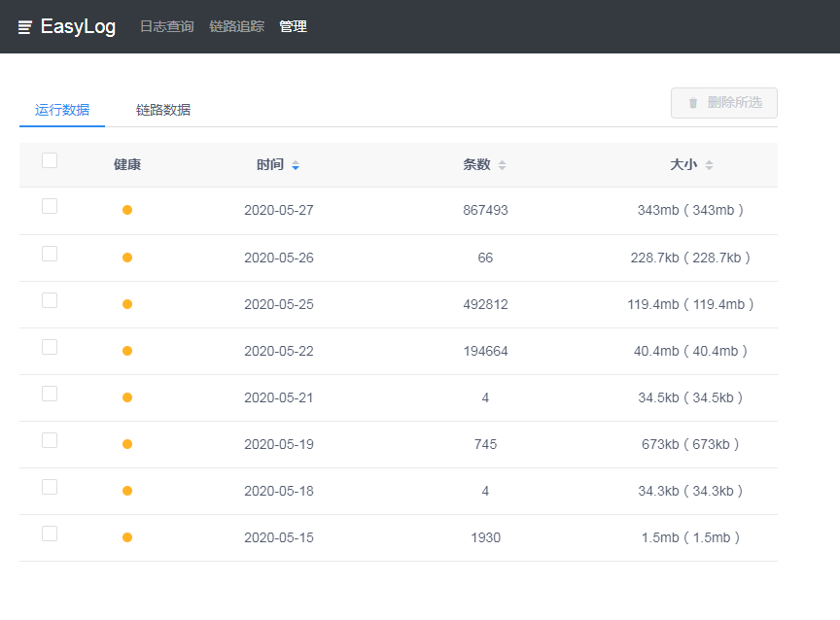Toggle the select-all checkbox in header
Screen dimensions: 840x620
pos(50,160)
